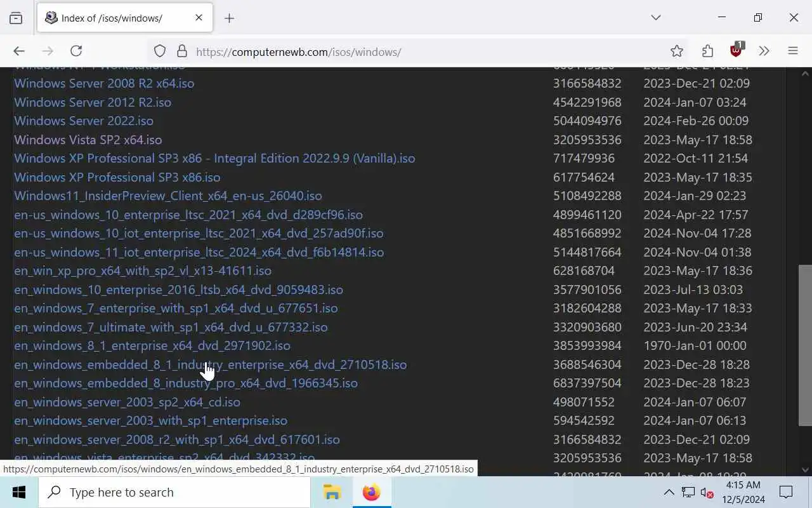Click file size 628168704
This screenshot has height=508, width=812.
click(x=584, y=271)
